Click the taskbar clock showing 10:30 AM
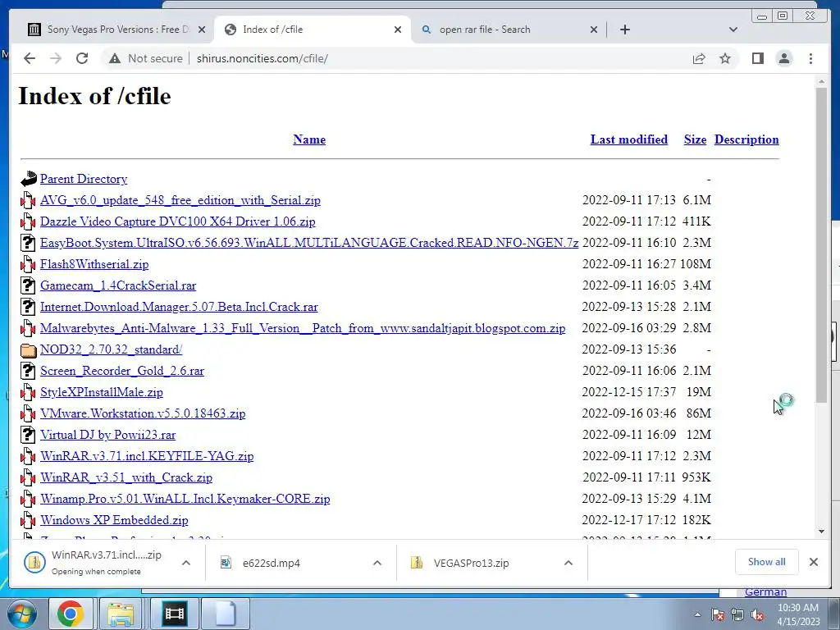This screenshot has width=840, height=630. point(798,614)
